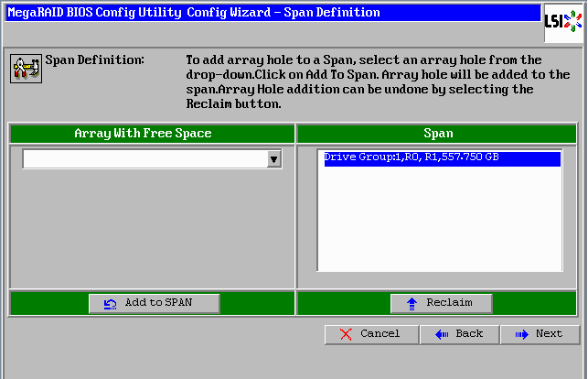Click the blue up-arrow Reclaim icon
Image resolution: width=588 pixels, height=379 pixels.
(412, 303)
